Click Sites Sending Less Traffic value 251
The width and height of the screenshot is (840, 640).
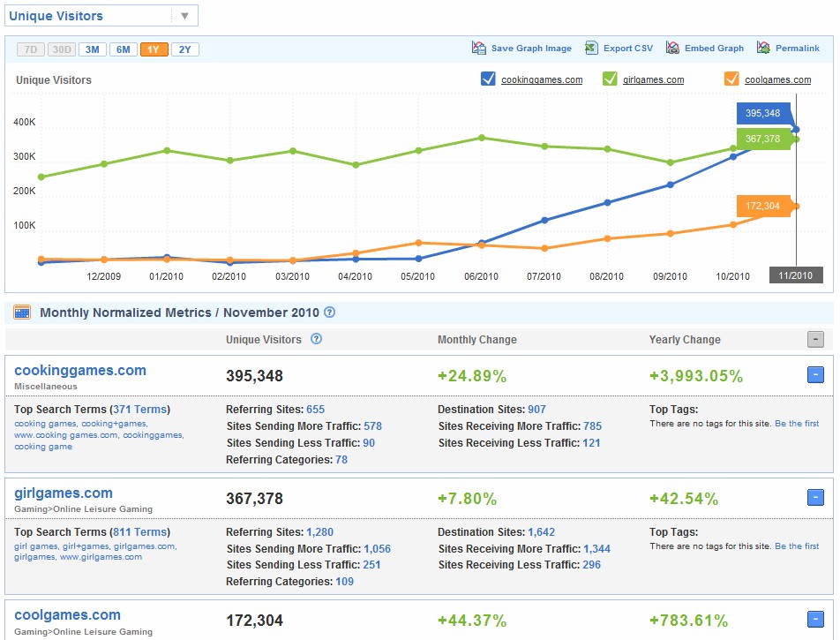(x=371, y=565)
